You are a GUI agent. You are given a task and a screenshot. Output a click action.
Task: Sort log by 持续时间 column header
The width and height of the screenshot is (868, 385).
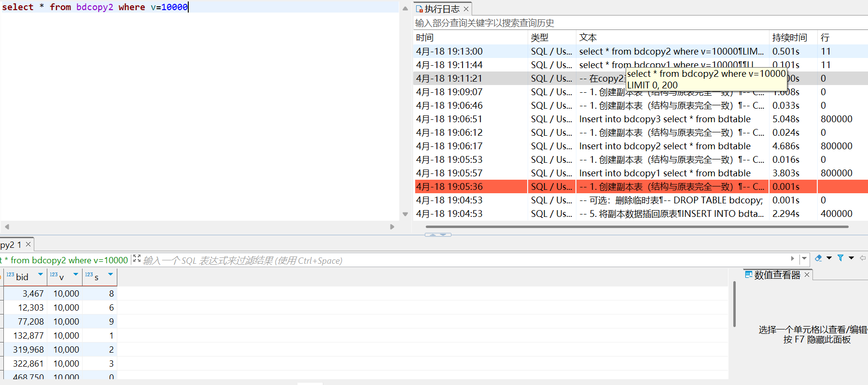click(793, 37)
